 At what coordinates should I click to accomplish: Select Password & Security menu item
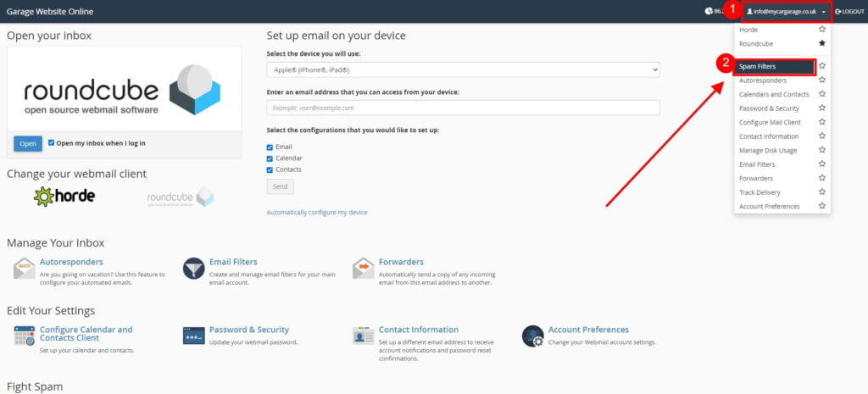point(769,108)
